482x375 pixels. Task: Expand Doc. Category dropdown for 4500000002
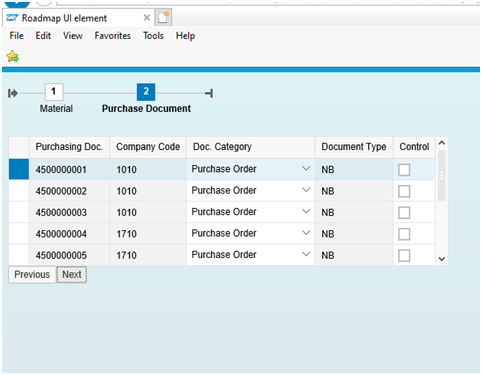(x=306, y=190)
